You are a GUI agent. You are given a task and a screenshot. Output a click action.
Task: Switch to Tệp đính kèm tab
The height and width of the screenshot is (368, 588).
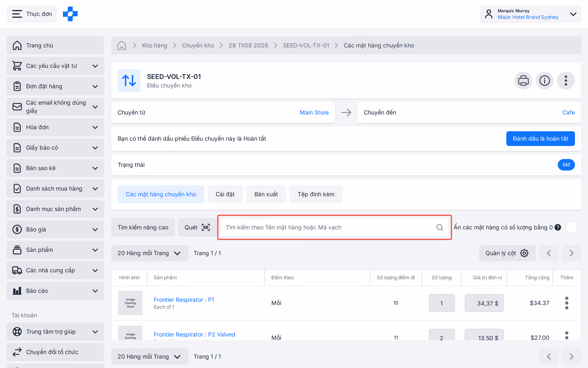coord(316,194)
